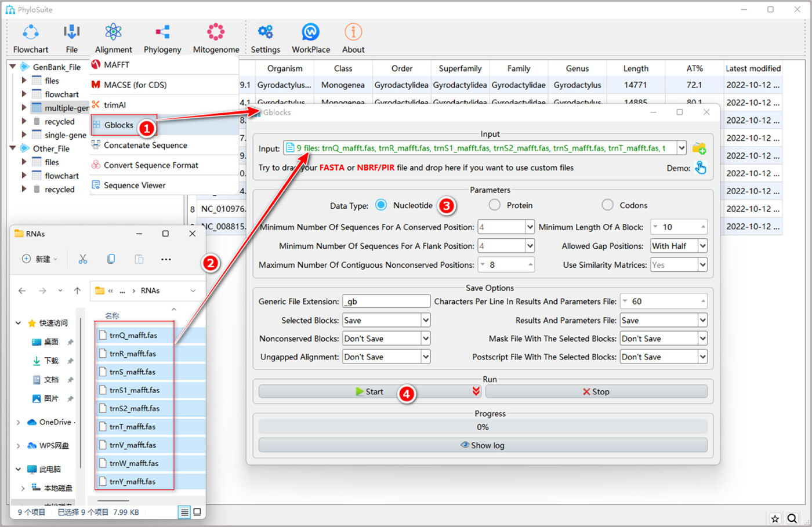The height and width of the screenshot is (527, 812).
Task: Open the Mitogenome toolbar menu
Action: click(x=216, y=38)
